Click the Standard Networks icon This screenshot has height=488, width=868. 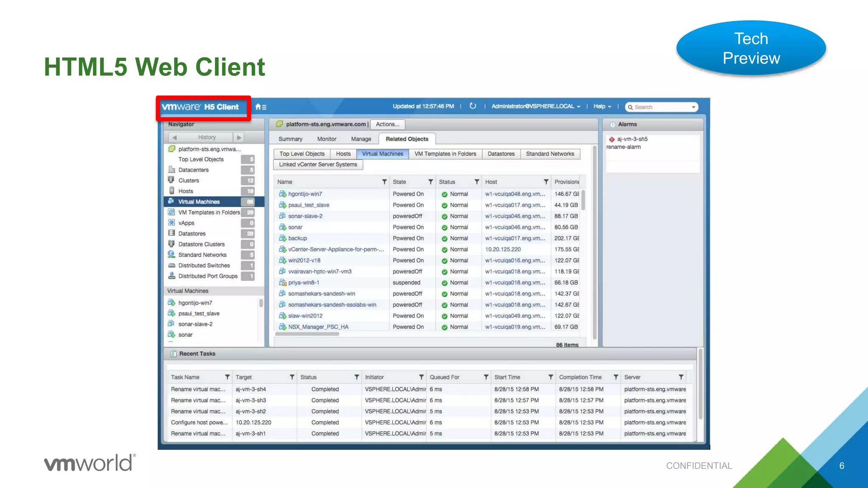coord(171,254)
